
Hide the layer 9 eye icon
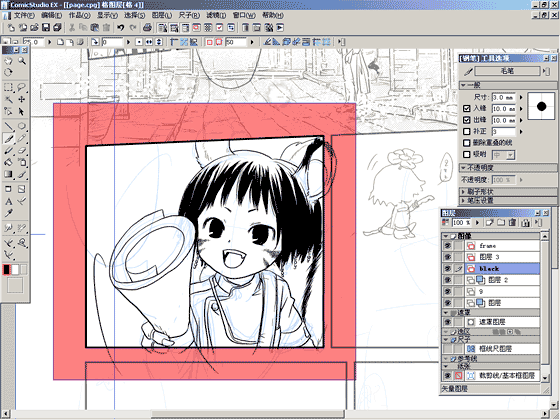coord(448,291)
